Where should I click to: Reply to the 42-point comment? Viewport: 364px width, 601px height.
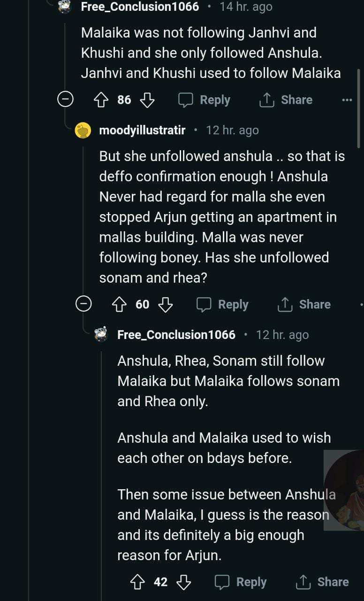(241, 582)
